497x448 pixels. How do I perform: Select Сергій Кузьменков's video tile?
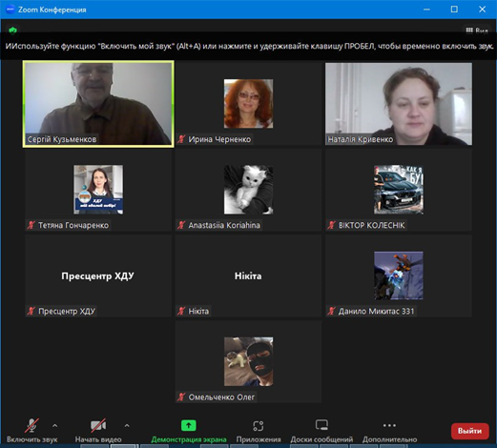(98, 104)
